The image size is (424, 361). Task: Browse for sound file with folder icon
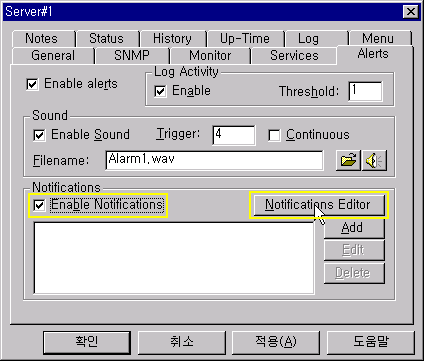tap(348, 161)
